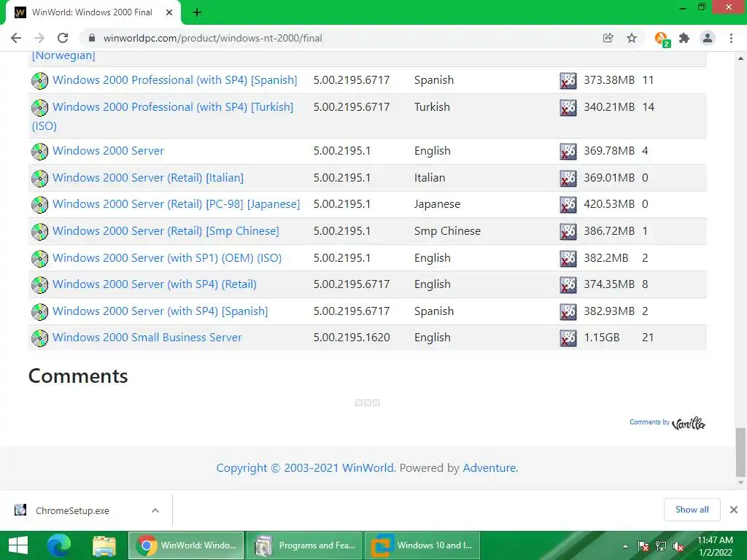Expand ChromeSetup.exe download options chevron
747x560 pixels.
(155, 510)
